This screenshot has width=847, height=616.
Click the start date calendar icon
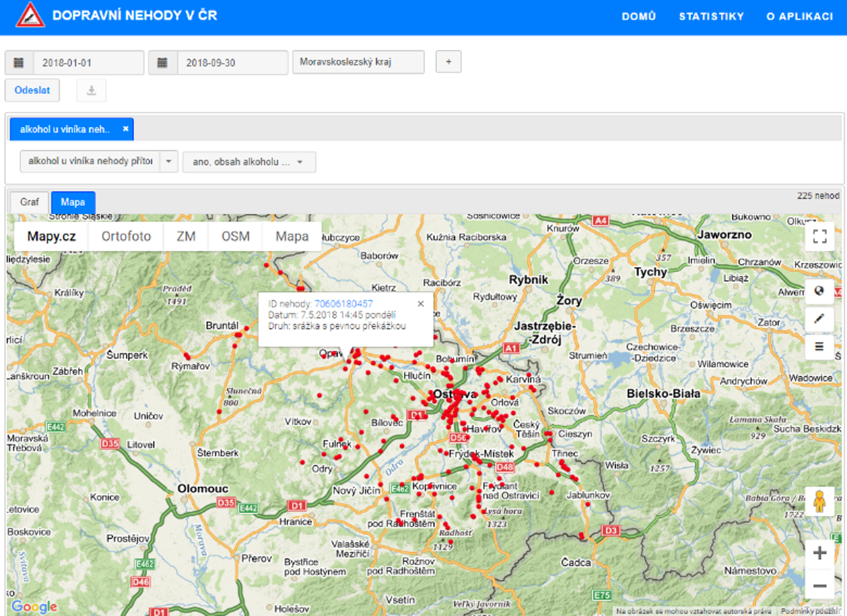point(19,63)
